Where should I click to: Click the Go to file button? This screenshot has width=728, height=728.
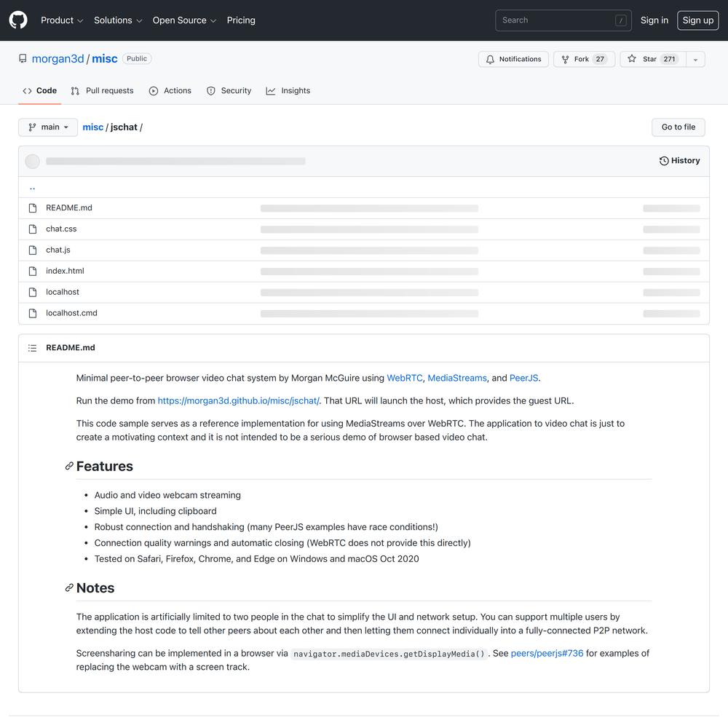pos(678,127)
